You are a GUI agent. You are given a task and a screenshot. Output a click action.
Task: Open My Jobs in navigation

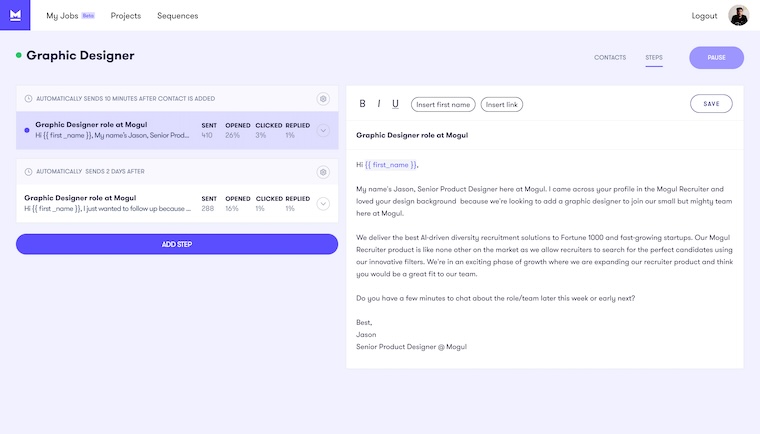62,16
